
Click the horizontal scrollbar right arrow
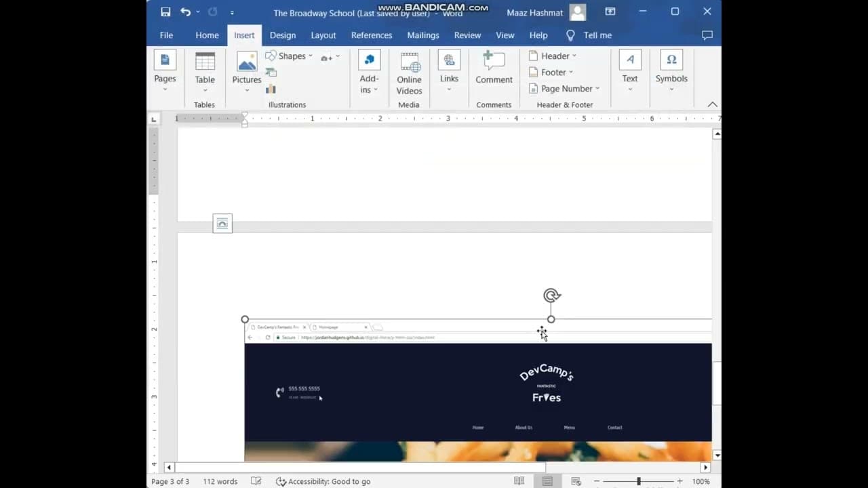[706, 468]
